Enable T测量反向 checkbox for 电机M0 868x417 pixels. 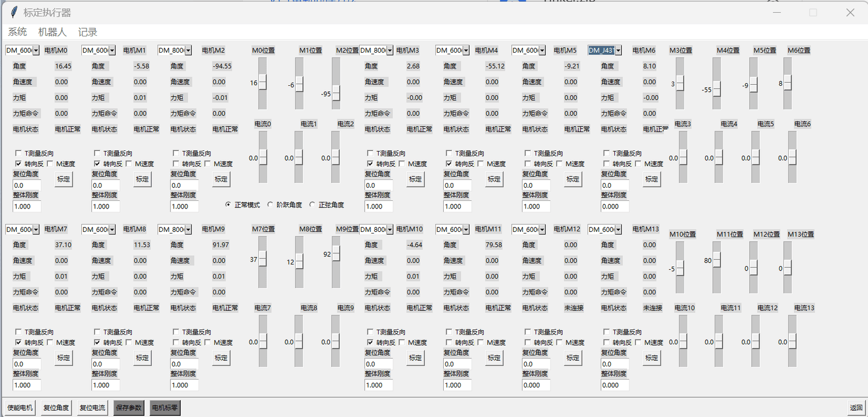pos(18,153)
